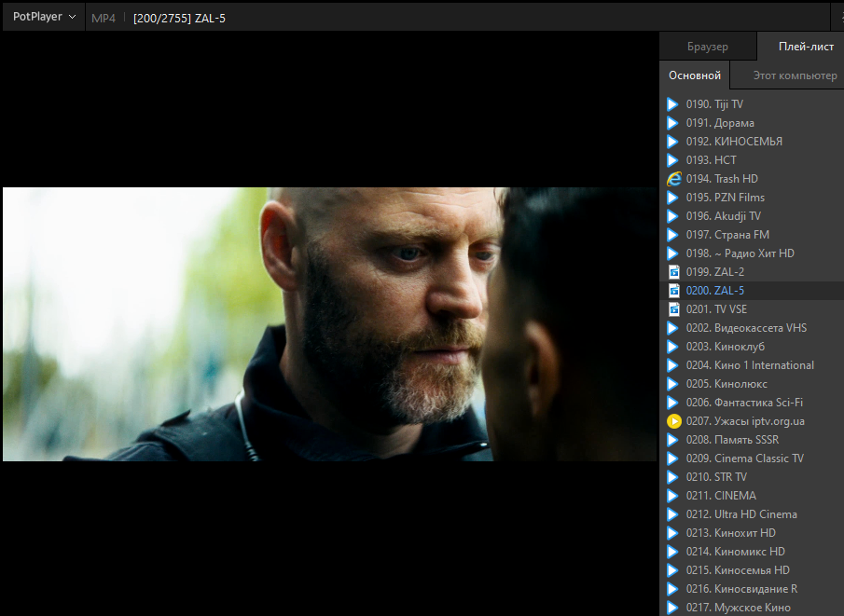Select playlist entry '0212. Ultra HD Cinema'
844x616 pixels.
point(752,514)
